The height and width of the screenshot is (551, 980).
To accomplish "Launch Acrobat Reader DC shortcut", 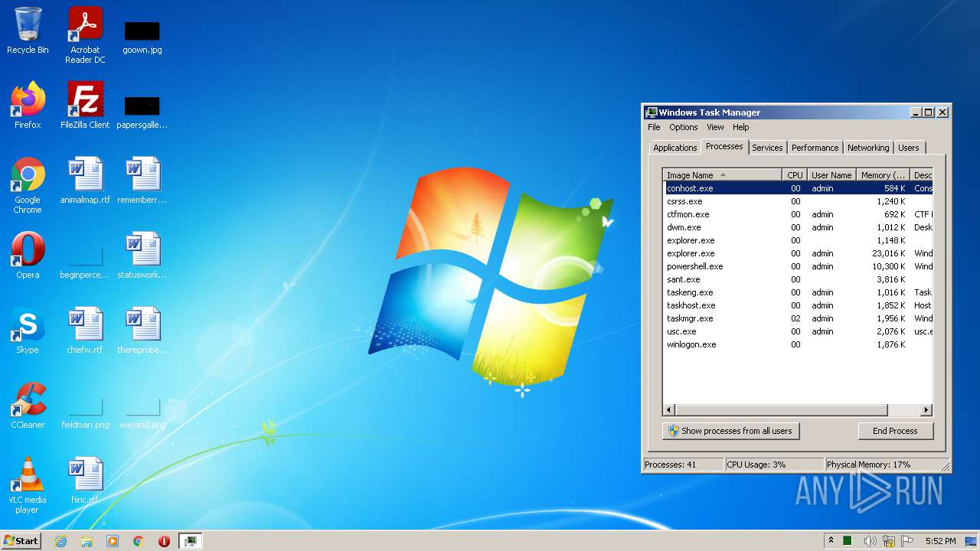I will coord(85,35).
